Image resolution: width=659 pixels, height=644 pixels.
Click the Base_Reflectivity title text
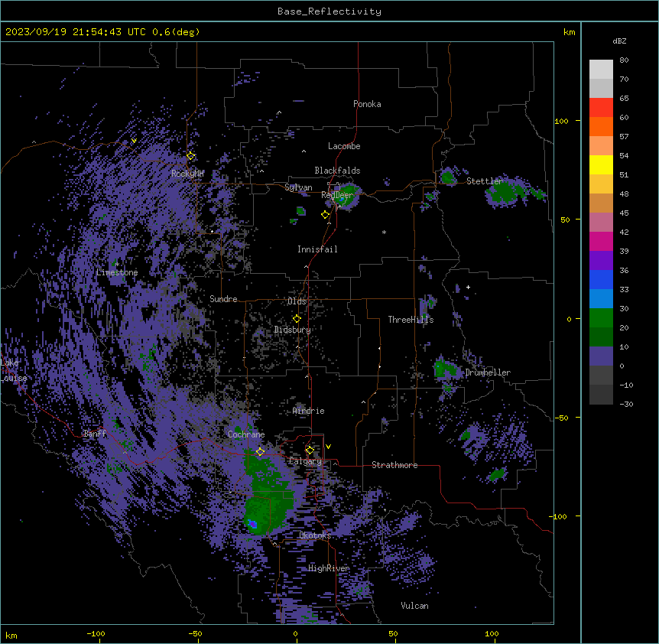point(329,11)
